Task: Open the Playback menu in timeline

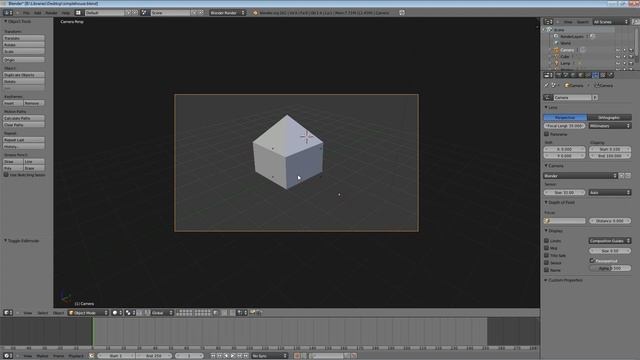Action: click(76, 356)
